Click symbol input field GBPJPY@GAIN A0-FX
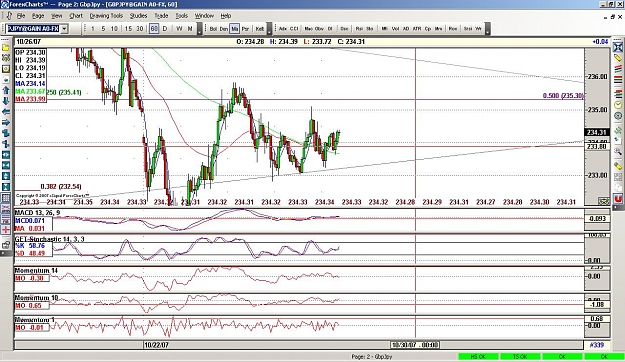 tap(33, 29)
